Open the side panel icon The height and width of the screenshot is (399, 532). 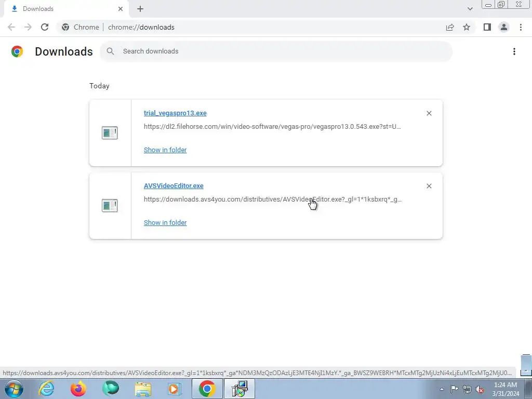click(x=487, y=27)
